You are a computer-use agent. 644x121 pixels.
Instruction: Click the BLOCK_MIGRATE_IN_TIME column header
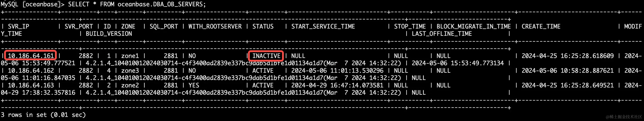(x=473, y=27)
